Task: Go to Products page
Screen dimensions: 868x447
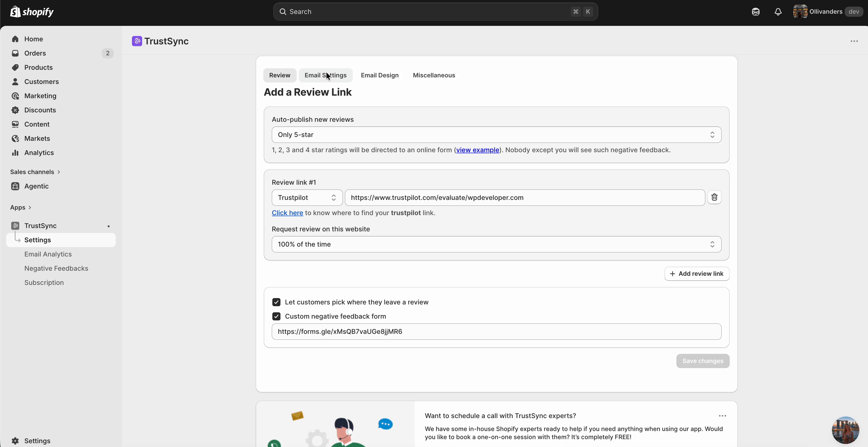Action: 38,67
